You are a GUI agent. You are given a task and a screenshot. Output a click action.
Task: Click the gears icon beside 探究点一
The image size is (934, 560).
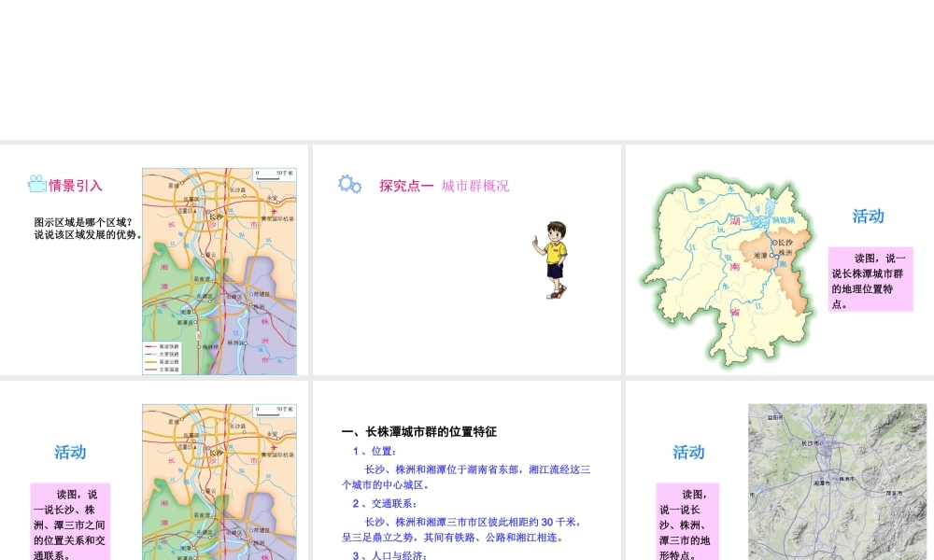tap(349, 185)
